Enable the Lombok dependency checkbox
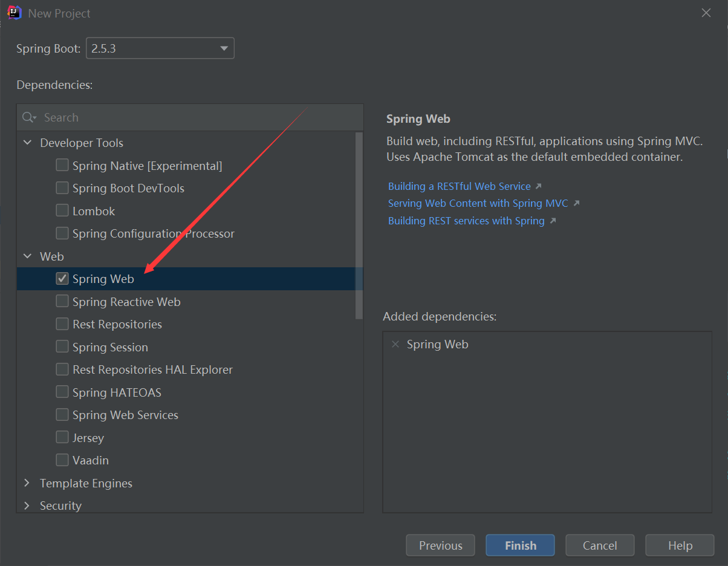The height and width of the screenshot is (566, 728). click(62, 211)
